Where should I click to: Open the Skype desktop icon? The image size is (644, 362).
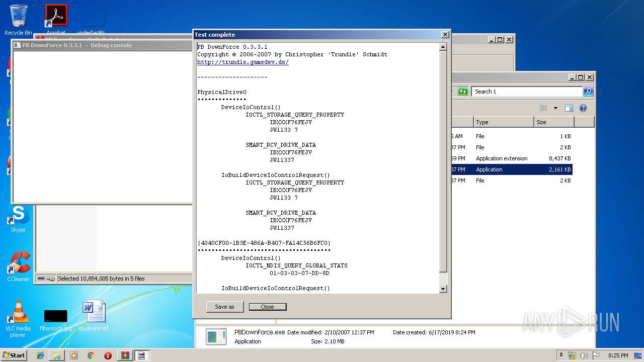(18, 219)
